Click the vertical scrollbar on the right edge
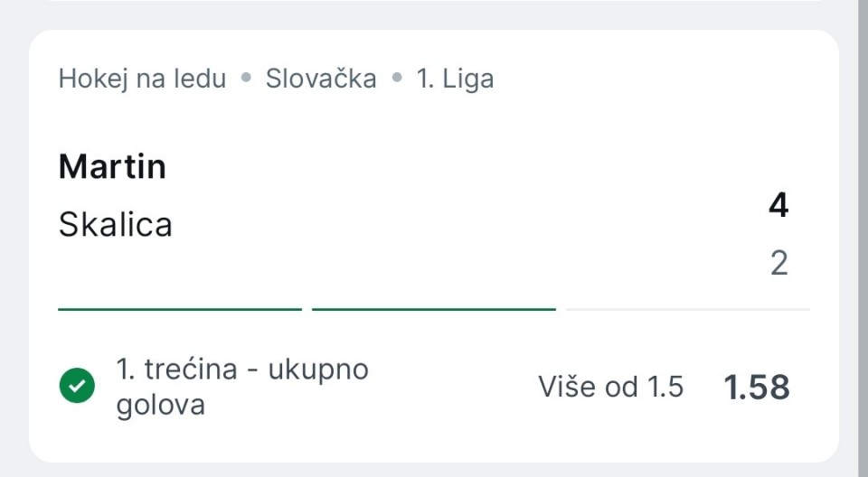 tap(863, 238)
